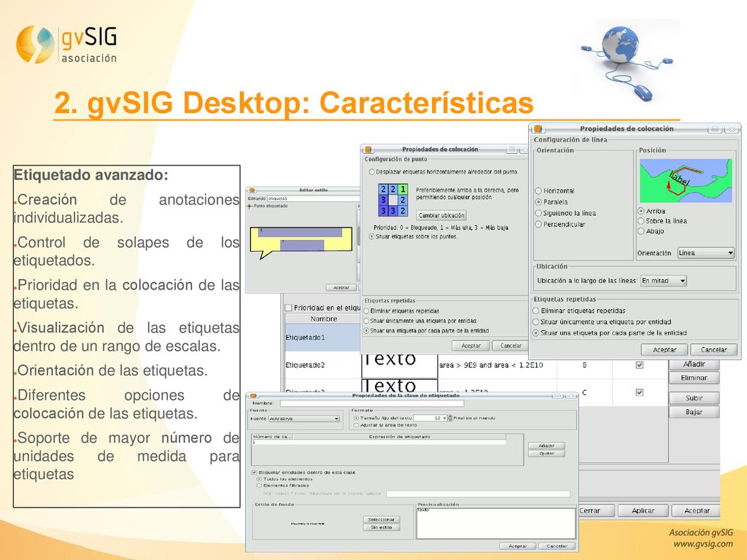747x560 pixels.
Task: Select Tamaño fijo del texto option
Action: (x=356, y=418)
